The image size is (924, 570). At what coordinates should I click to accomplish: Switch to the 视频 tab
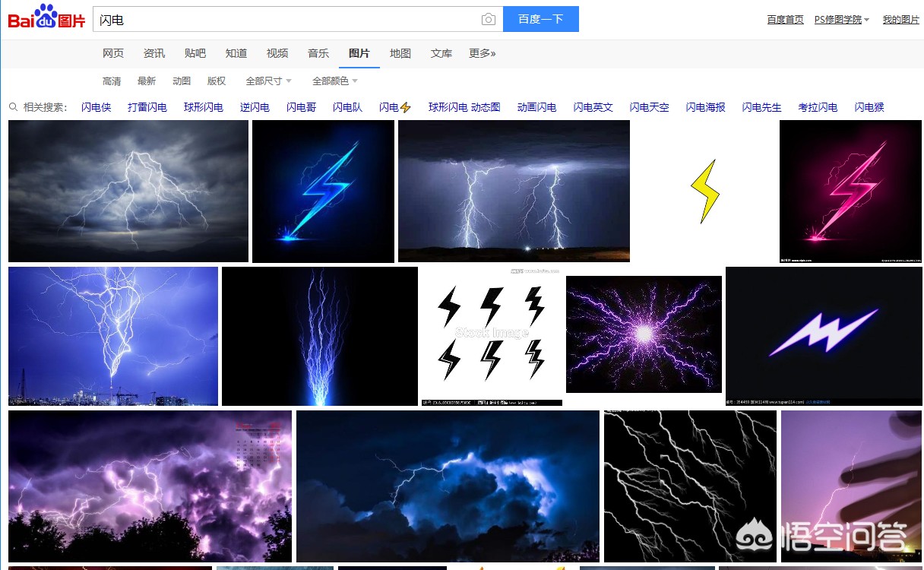point(277,53)
